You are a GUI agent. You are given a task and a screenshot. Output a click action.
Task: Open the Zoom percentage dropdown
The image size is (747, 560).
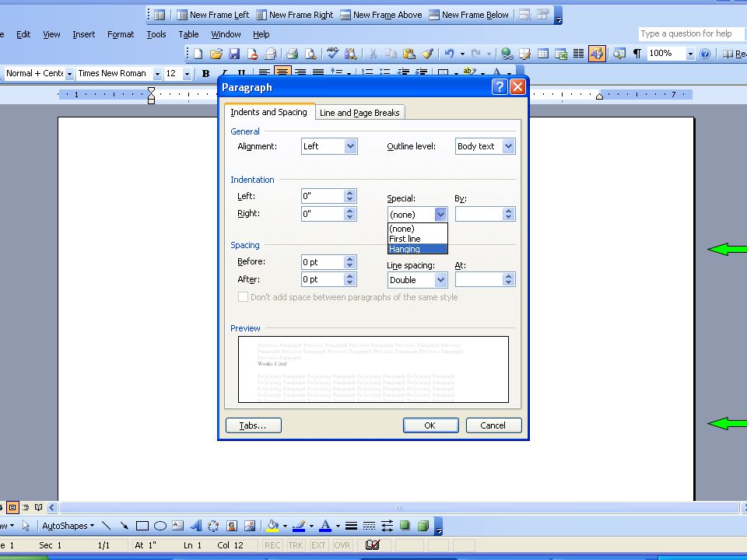690,54
